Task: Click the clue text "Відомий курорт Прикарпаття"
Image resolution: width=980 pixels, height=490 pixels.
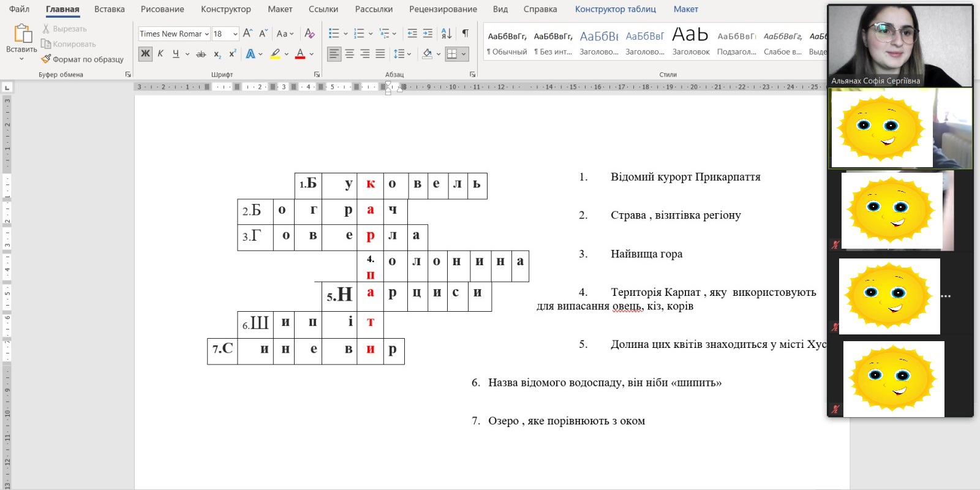Action: (685, 177)
